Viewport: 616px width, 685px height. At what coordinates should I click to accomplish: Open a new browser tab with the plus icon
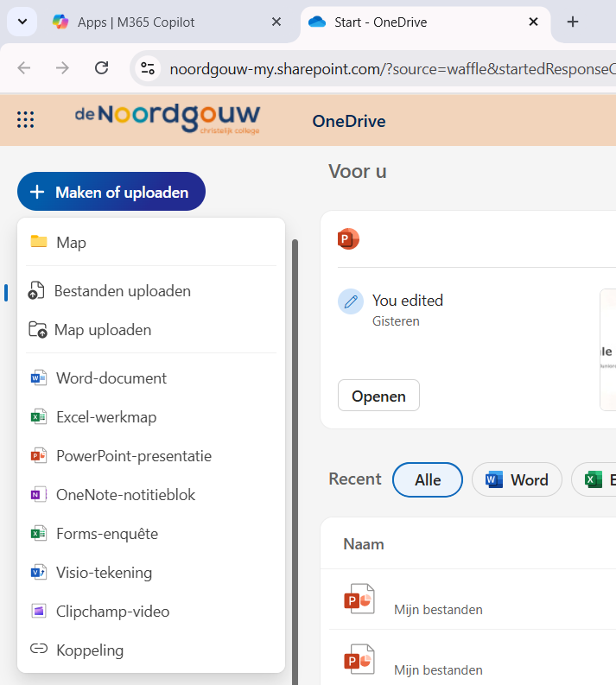click(572, 22)
